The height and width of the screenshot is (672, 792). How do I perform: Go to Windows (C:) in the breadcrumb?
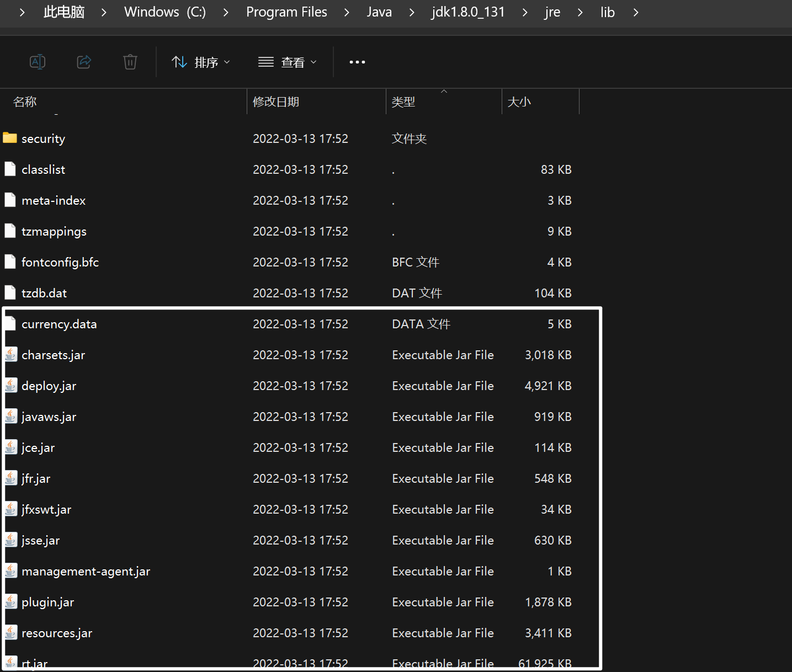click(x=165, y=12)
